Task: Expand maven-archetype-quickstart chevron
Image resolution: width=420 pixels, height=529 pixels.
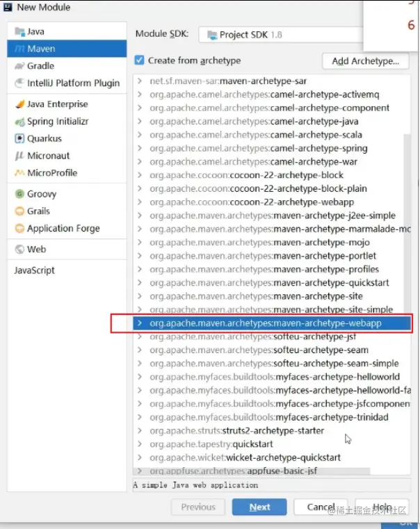Action: point(139,283)
